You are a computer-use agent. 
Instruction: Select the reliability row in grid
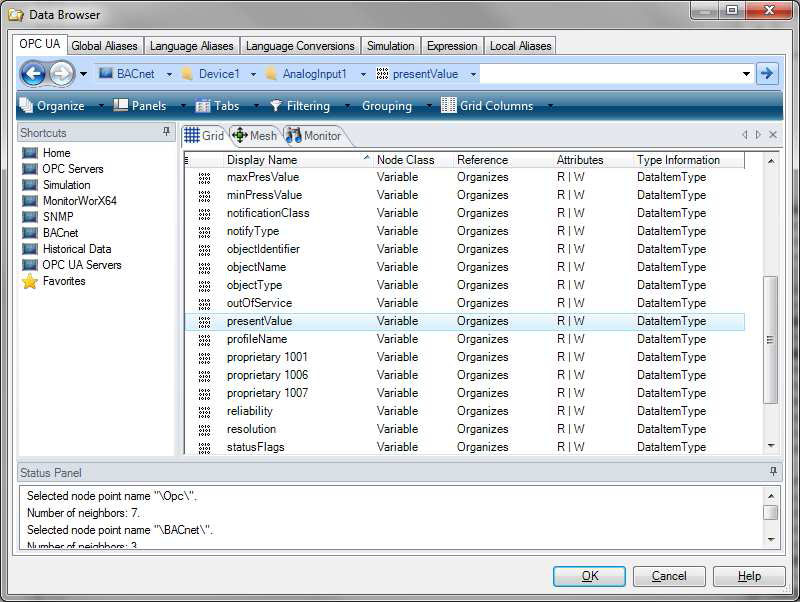(x=250, y=411)
